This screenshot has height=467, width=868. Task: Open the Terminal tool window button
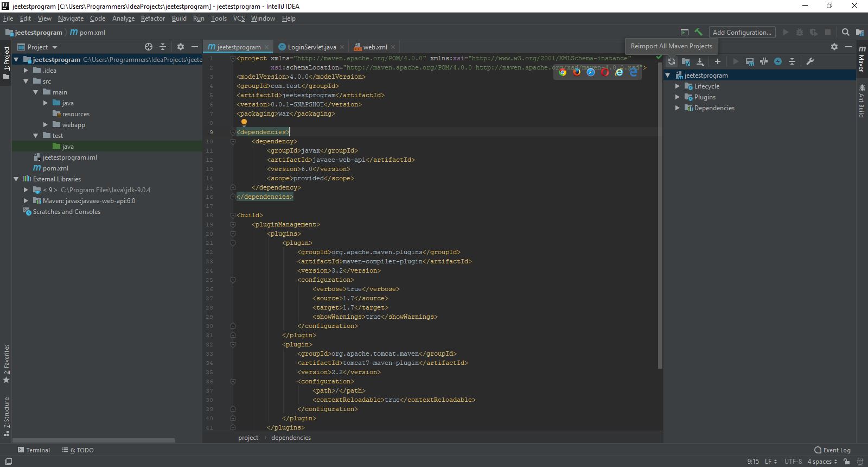pyautogui.click(x=34, y=450)
